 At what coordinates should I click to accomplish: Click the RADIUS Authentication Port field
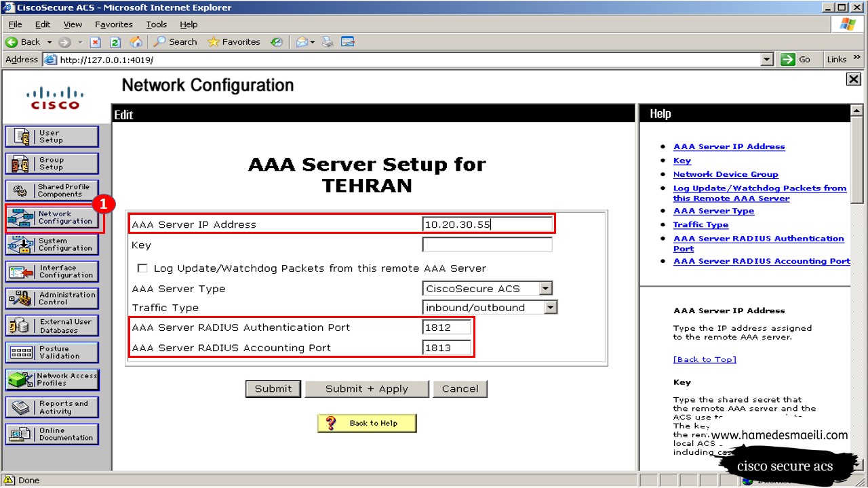click(x=446, y=327)
